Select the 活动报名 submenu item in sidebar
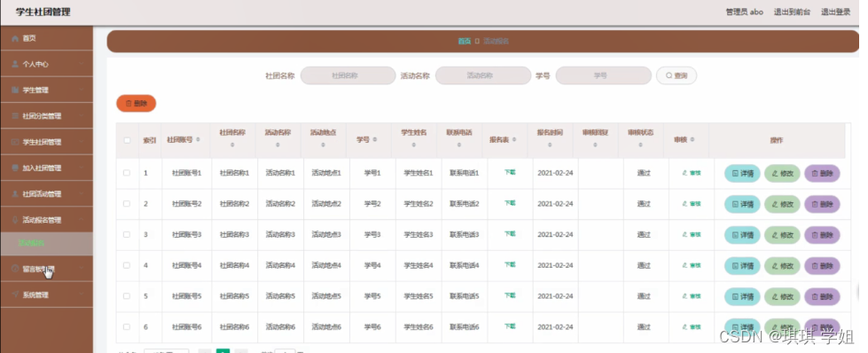 [x=46, y=243]
